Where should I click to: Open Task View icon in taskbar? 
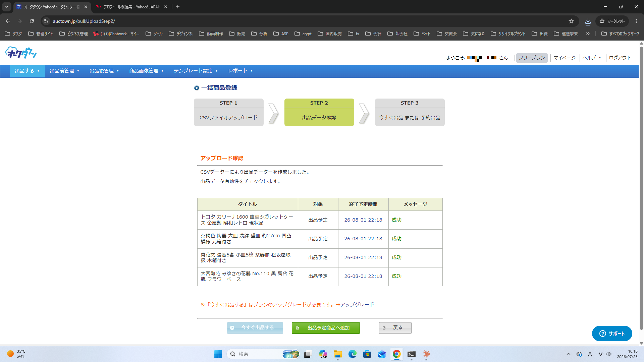pyautogui.click(x=308, y=354)
